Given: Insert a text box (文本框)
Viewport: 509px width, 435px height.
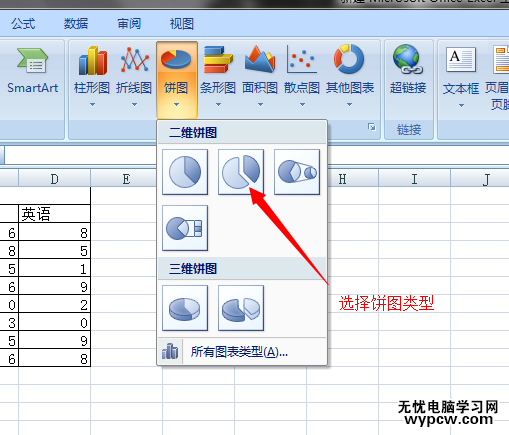Looking at the screenshot, I should (461, 77).
